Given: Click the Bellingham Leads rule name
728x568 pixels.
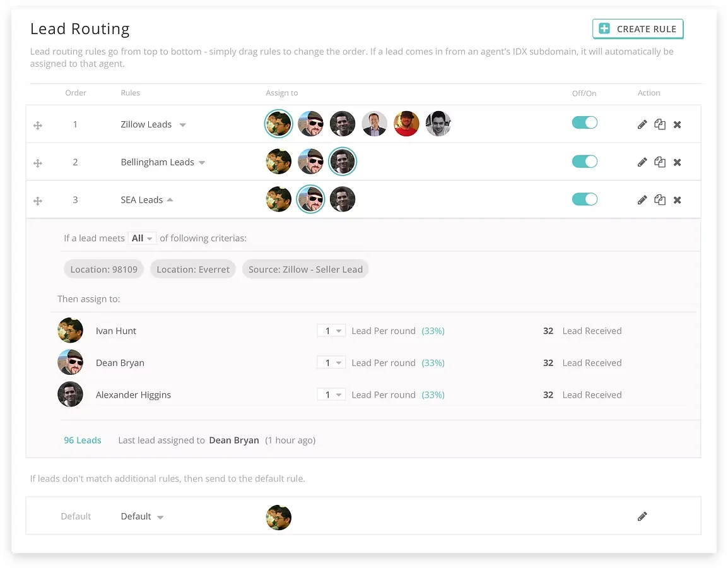Looking at the screenshot, I should (x=157, y=162).
